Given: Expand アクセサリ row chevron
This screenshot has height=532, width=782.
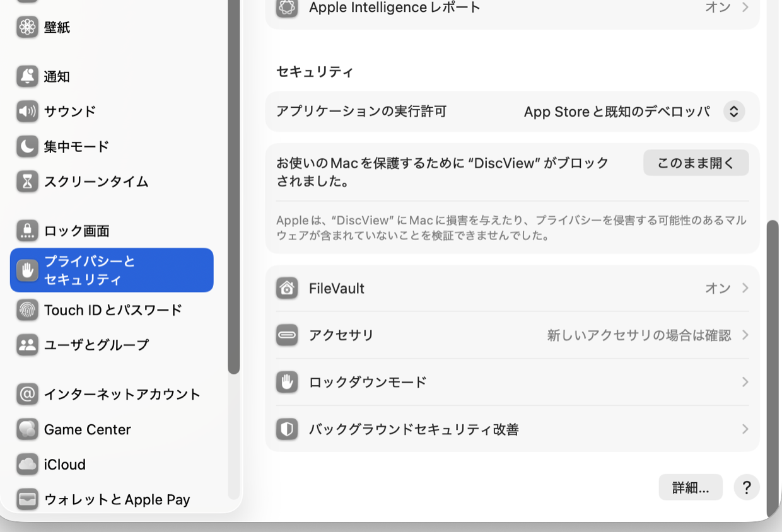Looking at the screenshot, I should click(x=745, y=335).
